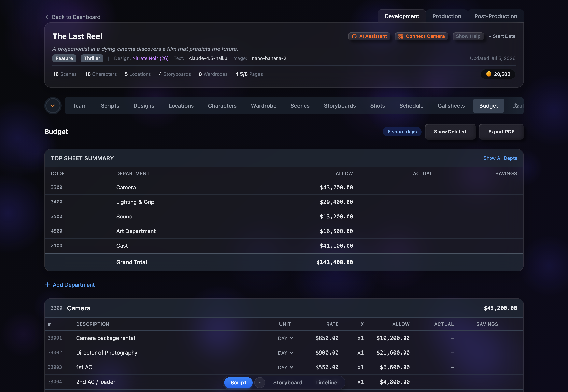
Task: Open the Storyboards section tab
Action: pos(340,106)
